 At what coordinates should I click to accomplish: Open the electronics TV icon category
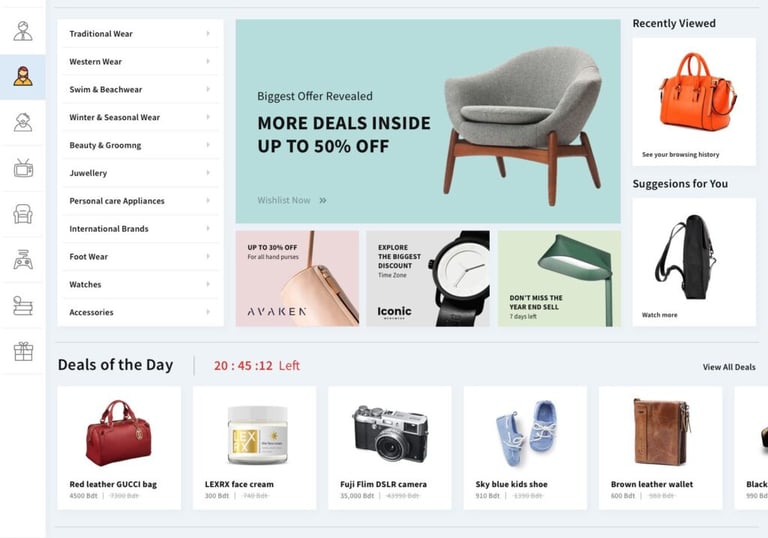23,168
